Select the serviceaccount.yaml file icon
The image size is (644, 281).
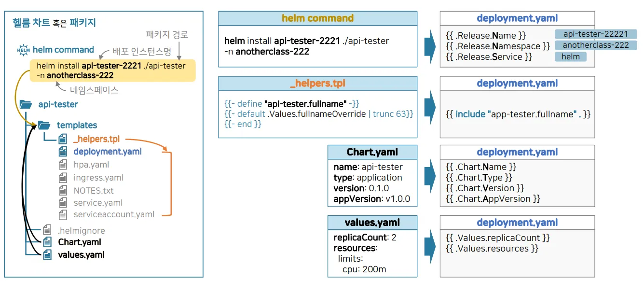pyautogui.click(x=63, y=214)
